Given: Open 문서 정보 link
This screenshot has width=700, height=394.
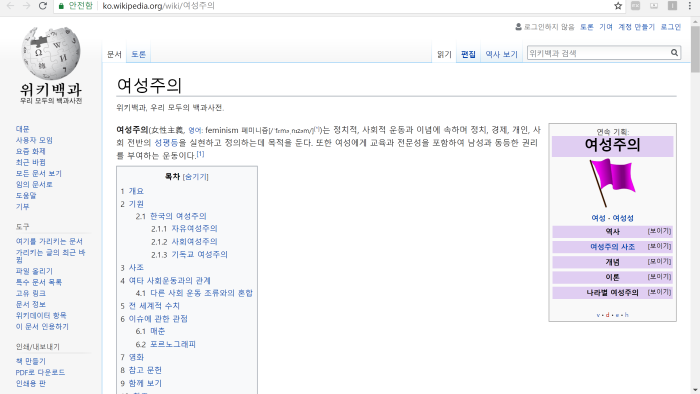Looking at the screenshot, I should [30, 304].
